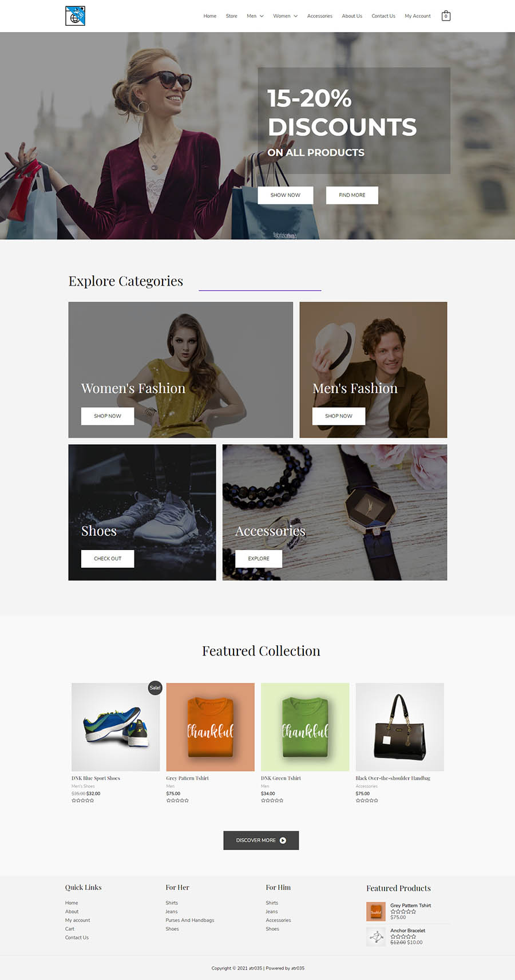Screen dimensions: 515x980
Task: Open Anchor Bracelet footer thumbnail
Action: (376, 936)
